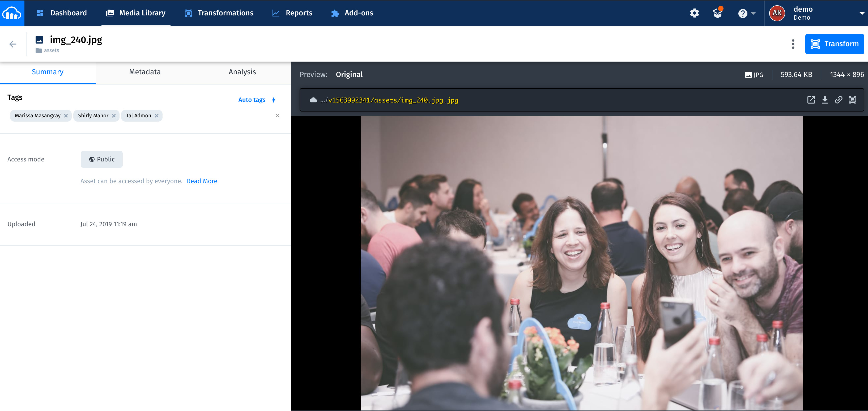Expand the demo account dropdown
This screenshot has height=411, width=868.
point(862,14)
